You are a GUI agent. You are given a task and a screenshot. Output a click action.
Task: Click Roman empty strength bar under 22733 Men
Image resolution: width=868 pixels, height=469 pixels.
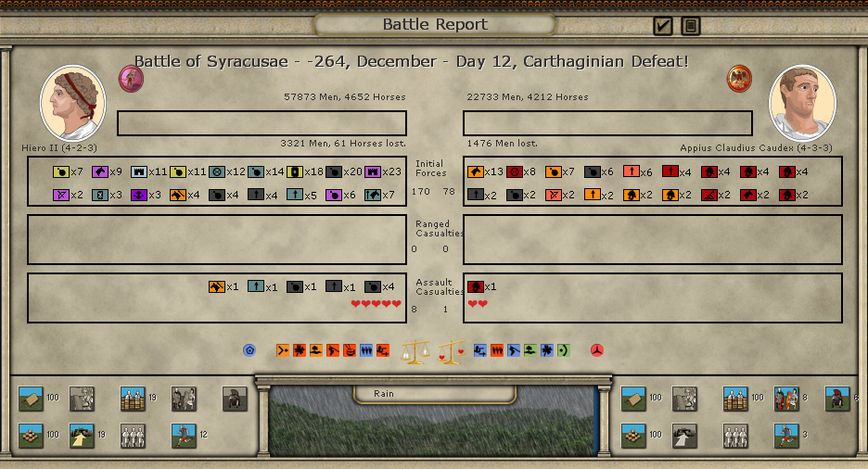pyautogui.click(x=607, y=123)
